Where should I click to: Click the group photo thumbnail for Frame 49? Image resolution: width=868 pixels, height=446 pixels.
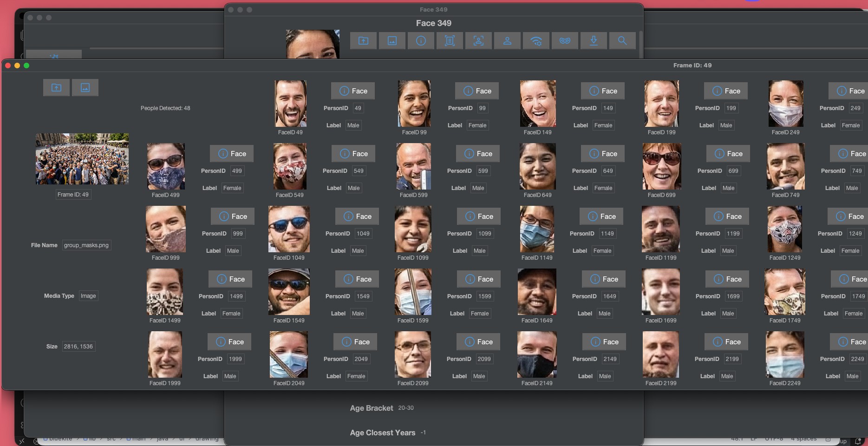click(82, 159)
